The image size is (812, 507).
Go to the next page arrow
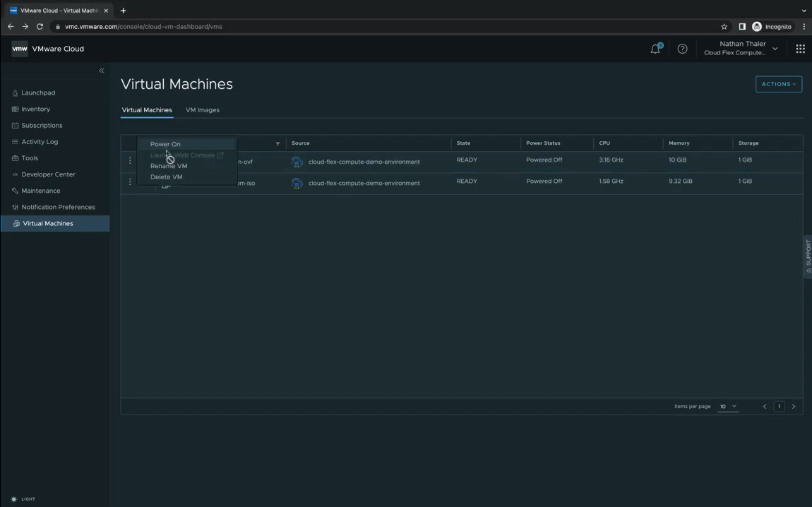pos(794,407)
